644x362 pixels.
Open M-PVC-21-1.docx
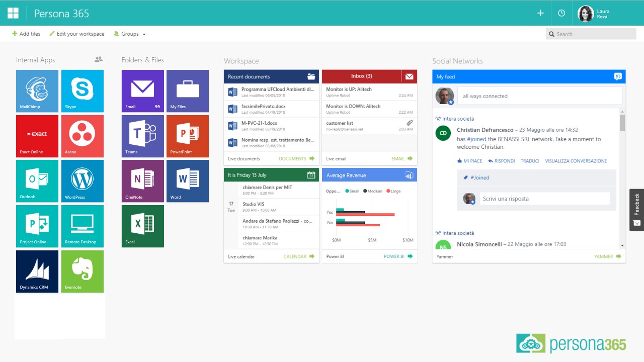point(271,126)
